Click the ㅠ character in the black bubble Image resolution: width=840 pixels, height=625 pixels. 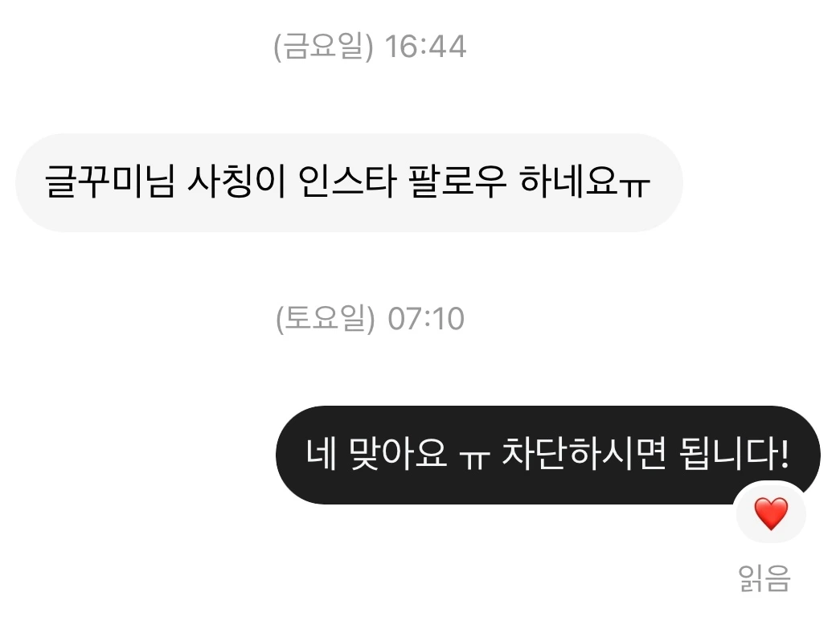tap(474, 459)
